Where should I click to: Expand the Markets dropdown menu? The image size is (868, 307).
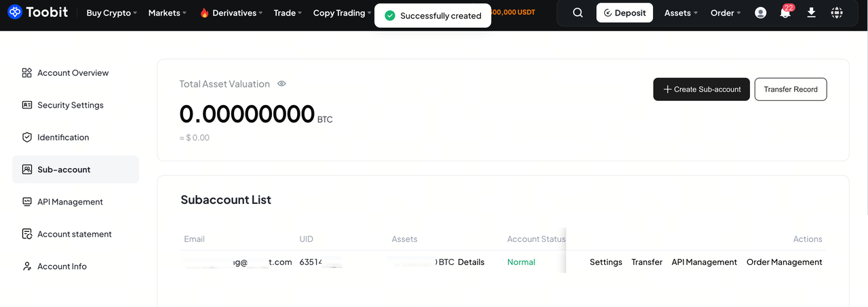[x=167, y=13]
